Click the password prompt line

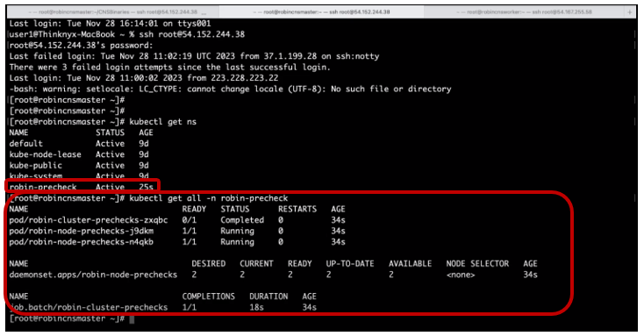point(81,46)
